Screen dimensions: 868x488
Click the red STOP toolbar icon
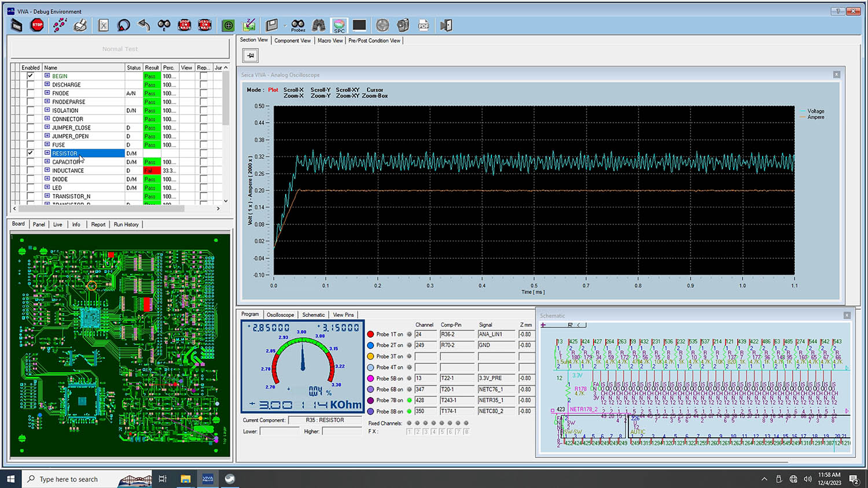tap(38, 25)
